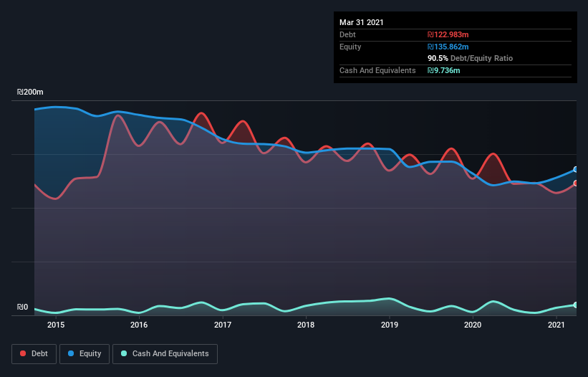This screenshot has height=377, width=588.
Task: Select the 2020 x-axis label
Action: 473,325
